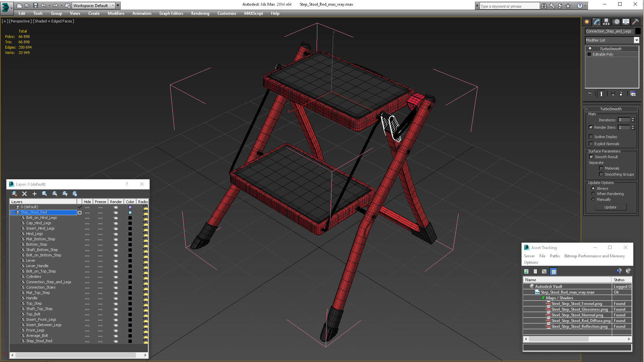This screenshot has height=362, width=644.
Task: Open the MAXScript menu
Action: (253, 13)
